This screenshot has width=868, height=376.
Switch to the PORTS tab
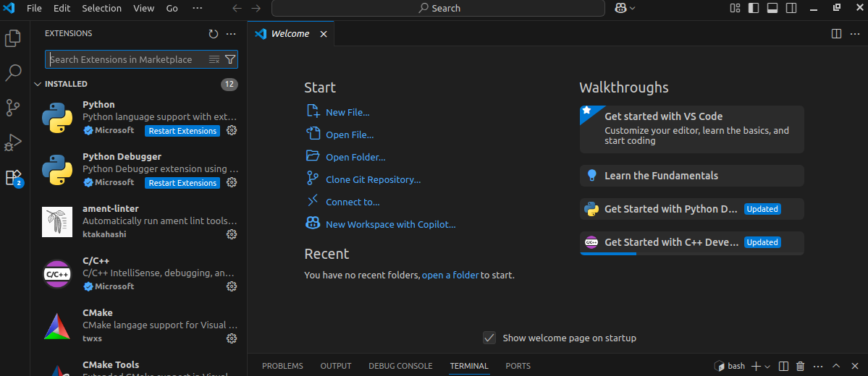click(x=518, y=366)
